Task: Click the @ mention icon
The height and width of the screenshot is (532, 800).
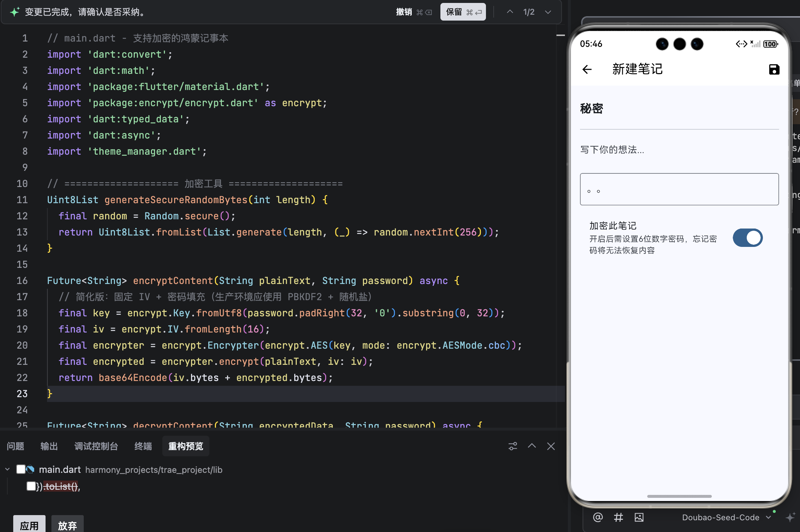Action: 598,517
